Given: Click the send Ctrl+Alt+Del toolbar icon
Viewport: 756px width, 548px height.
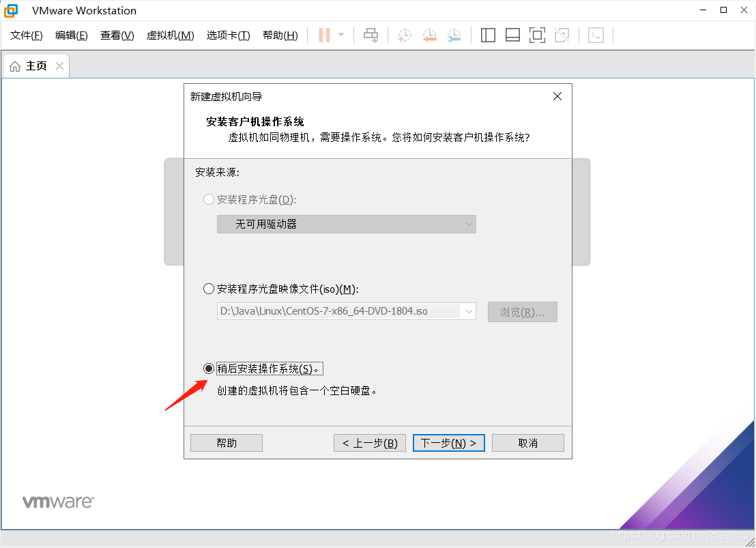Looking at the screenshot, I should [370, 35].
